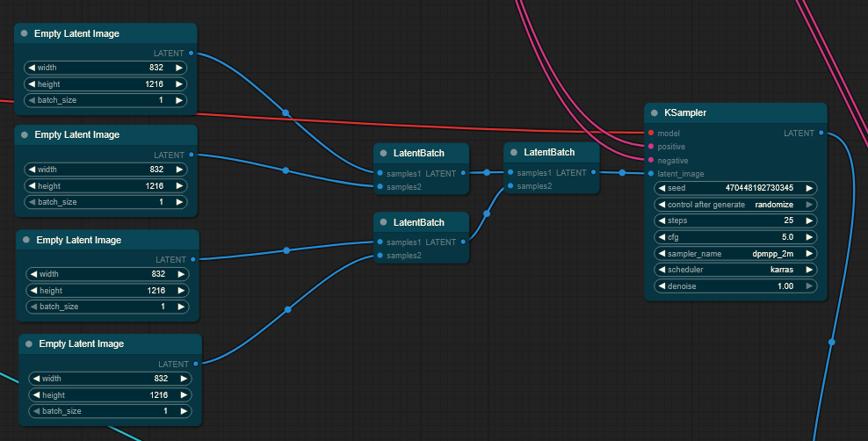This screenshot has height=441, width=868.
Task: Click the KSampler negative input socket
Action: coord(651,160)
